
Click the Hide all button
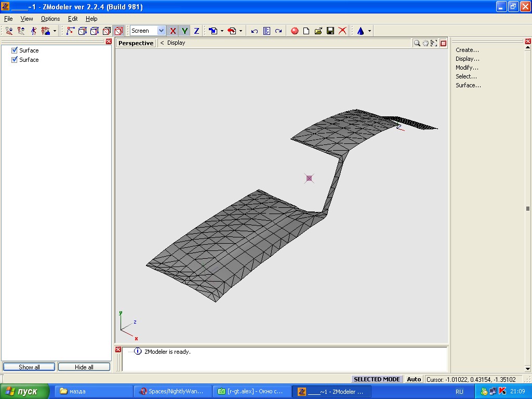[84, 367]
